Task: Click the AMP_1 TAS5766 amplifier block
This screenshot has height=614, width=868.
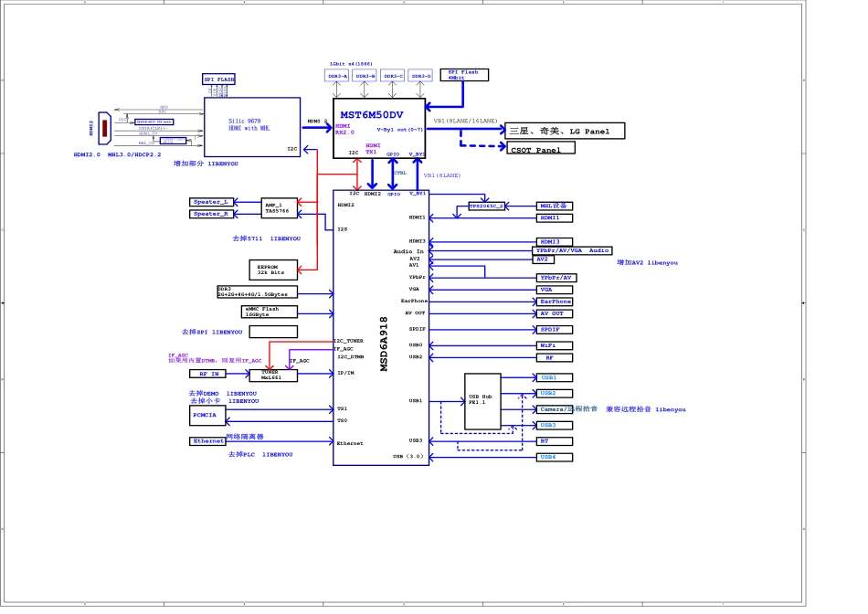Action: click(280, 207)
